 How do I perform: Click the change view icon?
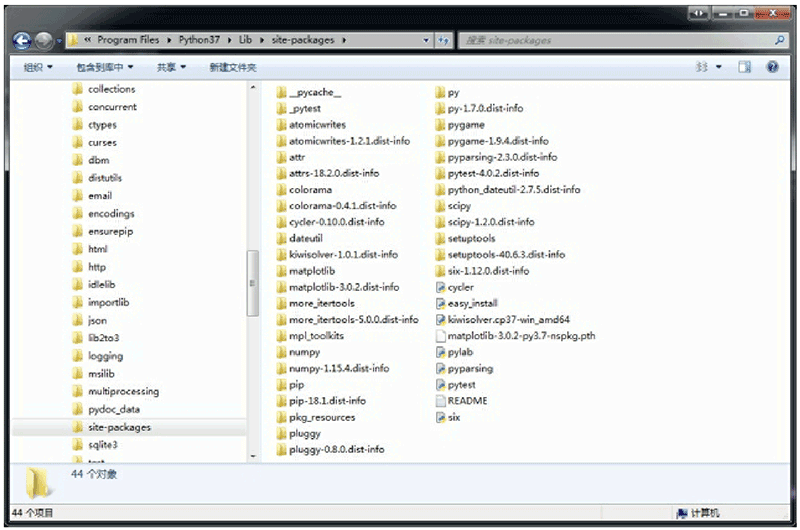tap(703, 67)
